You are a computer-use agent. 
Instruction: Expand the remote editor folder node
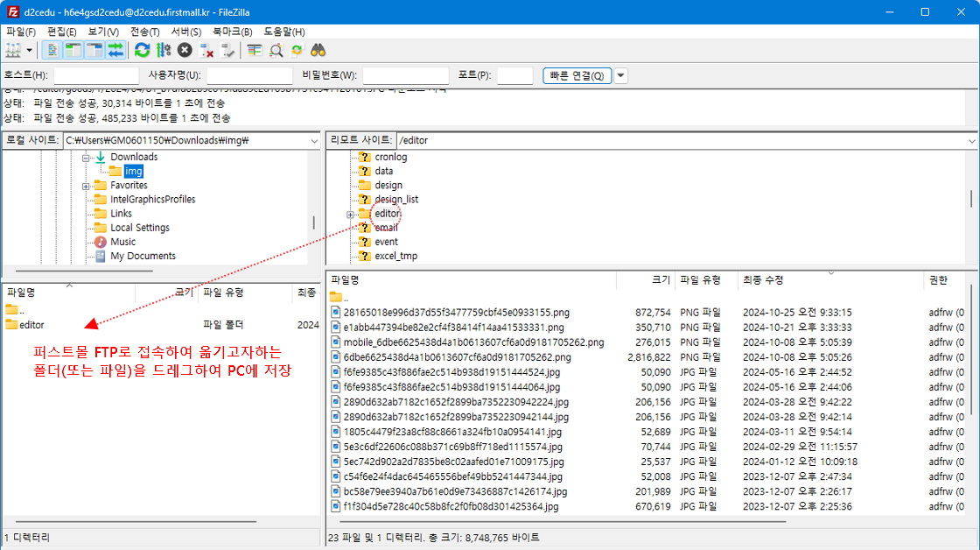coord(350,214)
